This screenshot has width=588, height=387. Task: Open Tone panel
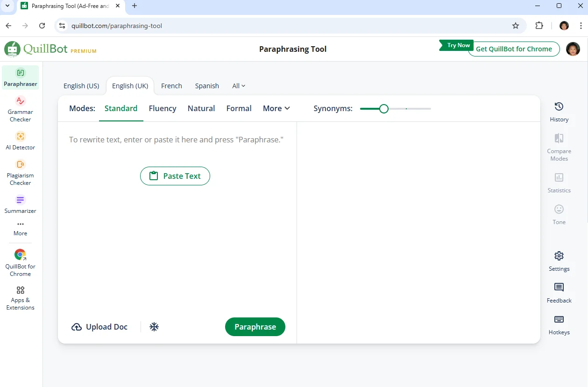(x=559, y=215)
